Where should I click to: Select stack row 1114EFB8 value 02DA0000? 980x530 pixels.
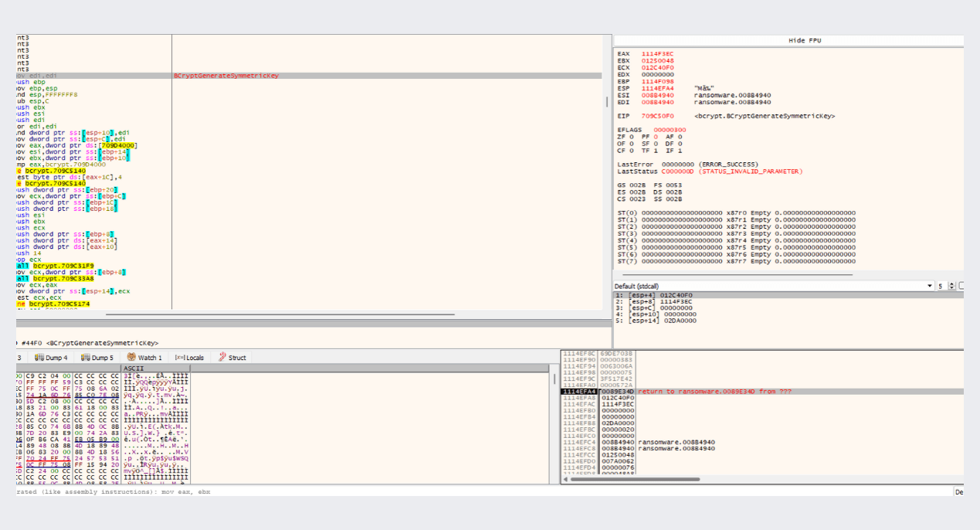point(761,423)
